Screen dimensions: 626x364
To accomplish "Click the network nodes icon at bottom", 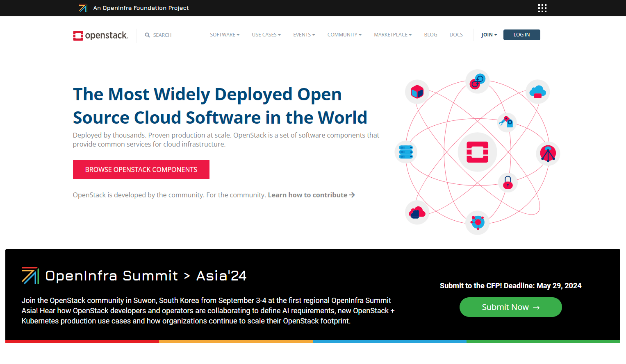I will pos(477,222).
